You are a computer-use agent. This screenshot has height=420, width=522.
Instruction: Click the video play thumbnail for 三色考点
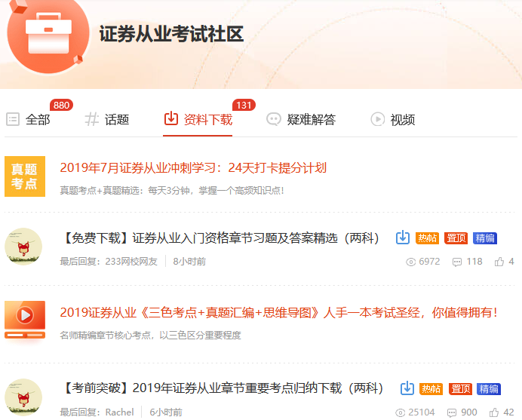coord(25,320)
